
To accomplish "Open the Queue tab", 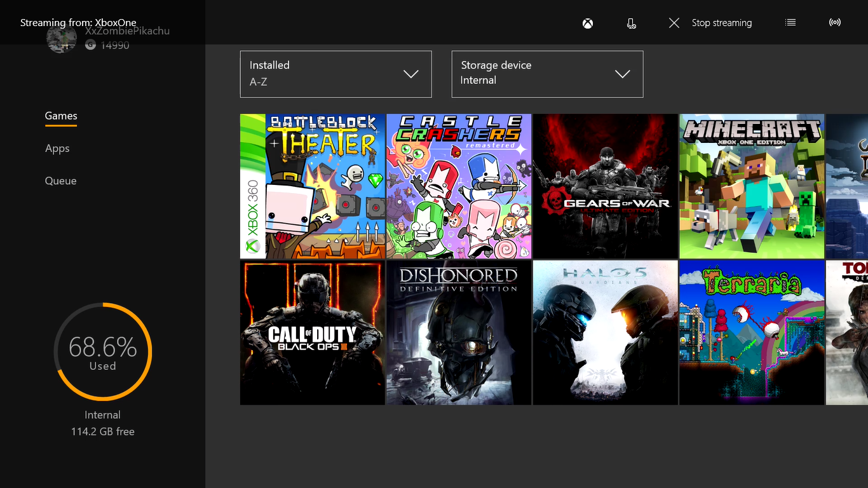I will click(60, 180).
